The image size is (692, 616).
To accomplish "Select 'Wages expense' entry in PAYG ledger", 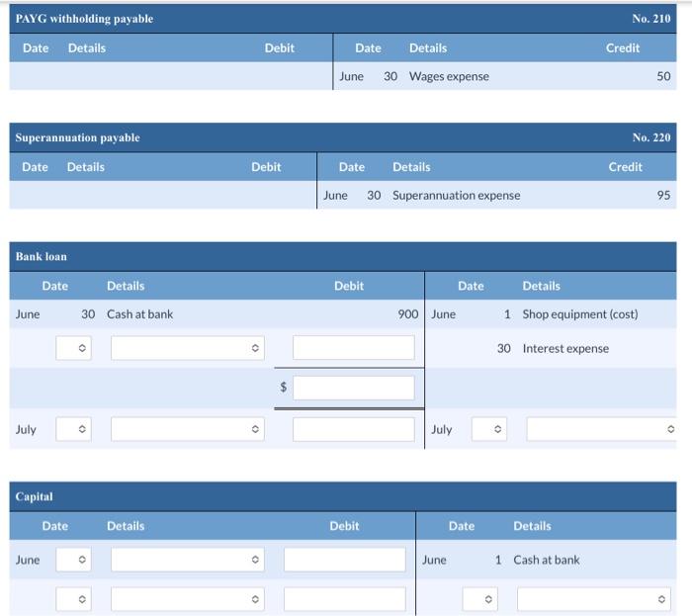I will pos(449,76).
